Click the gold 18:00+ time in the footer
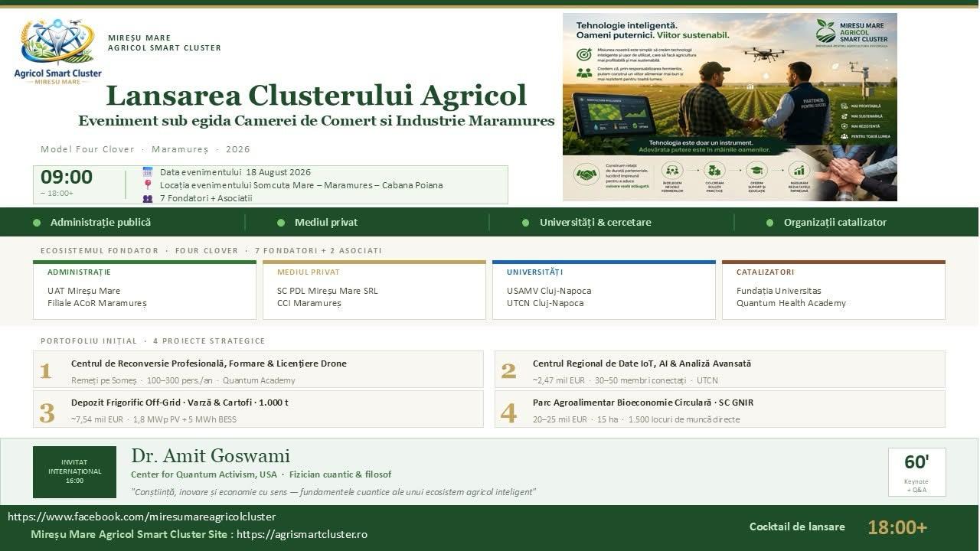 [897, 527]
